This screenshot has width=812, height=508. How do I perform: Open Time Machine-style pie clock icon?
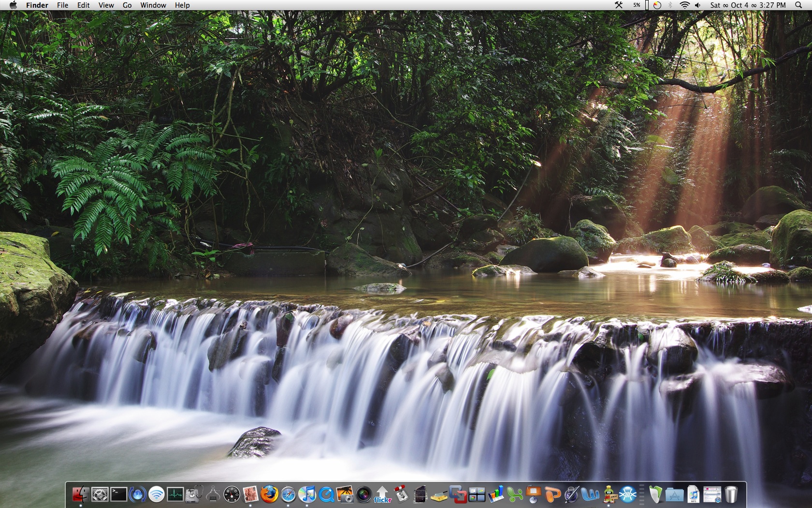[657, 5]
